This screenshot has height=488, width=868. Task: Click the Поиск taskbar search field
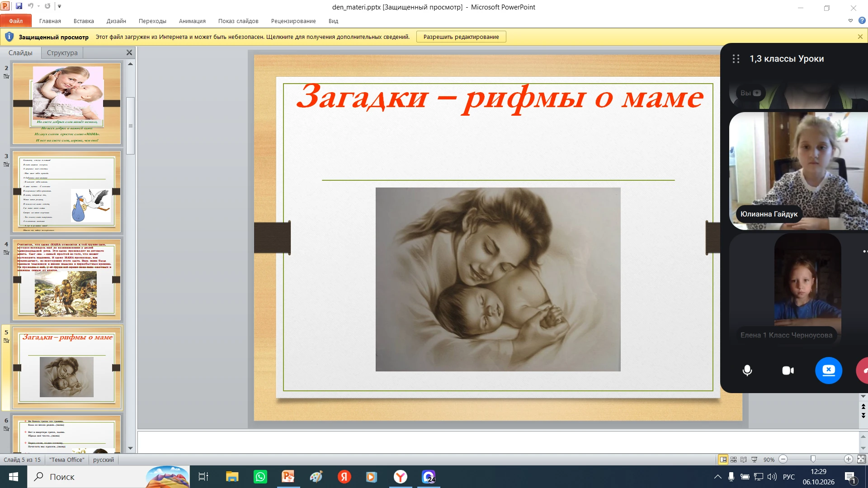click(108, 477)
